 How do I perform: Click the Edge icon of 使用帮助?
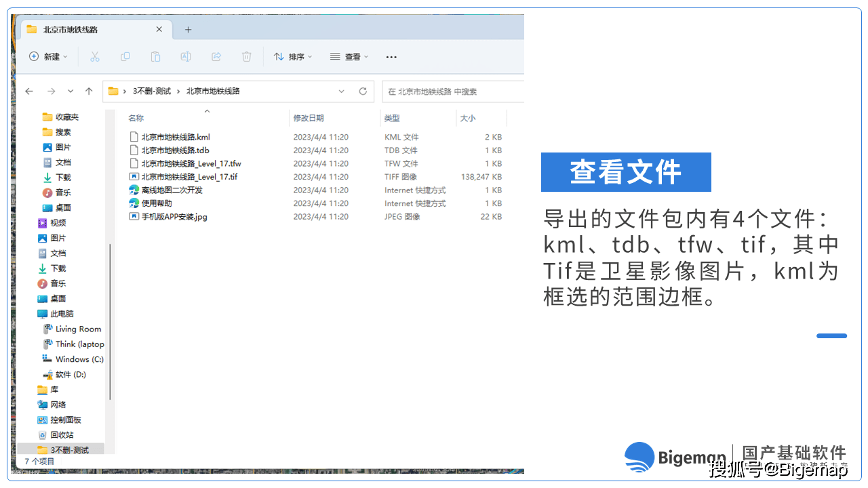tap(134, 203)
